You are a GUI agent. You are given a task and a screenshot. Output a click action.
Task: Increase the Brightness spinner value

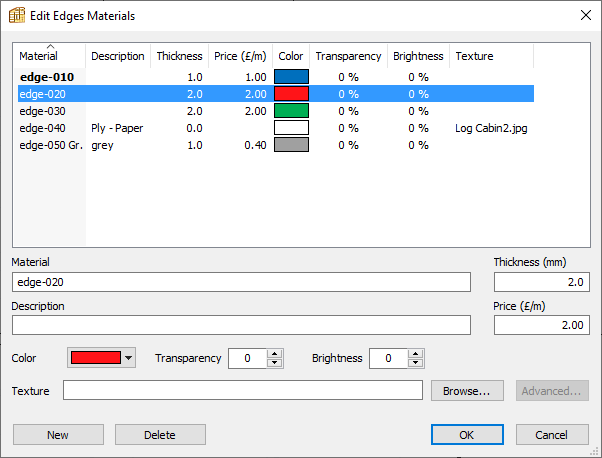pyautogui.click(x=416, y=353)
